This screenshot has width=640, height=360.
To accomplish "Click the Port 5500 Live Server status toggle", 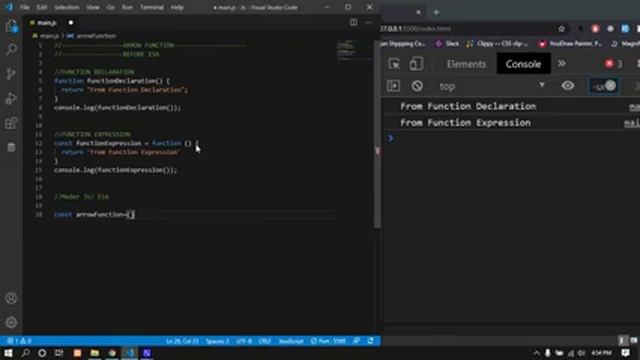I will click(x=328, y=341).
